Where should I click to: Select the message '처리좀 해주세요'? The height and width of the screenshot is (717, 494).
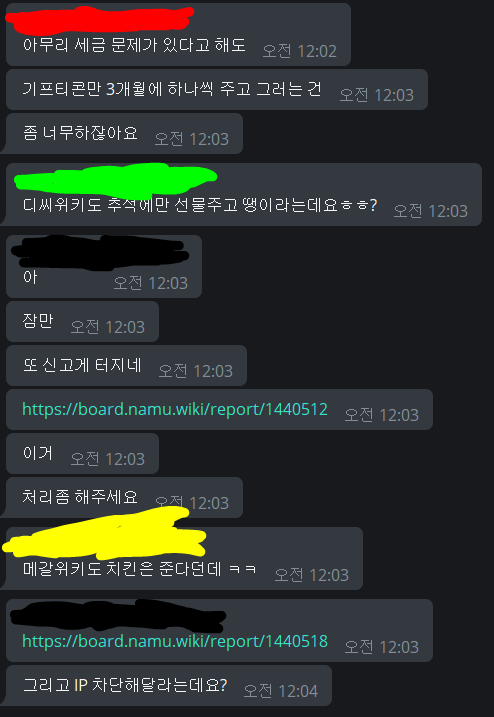point(80,497)
